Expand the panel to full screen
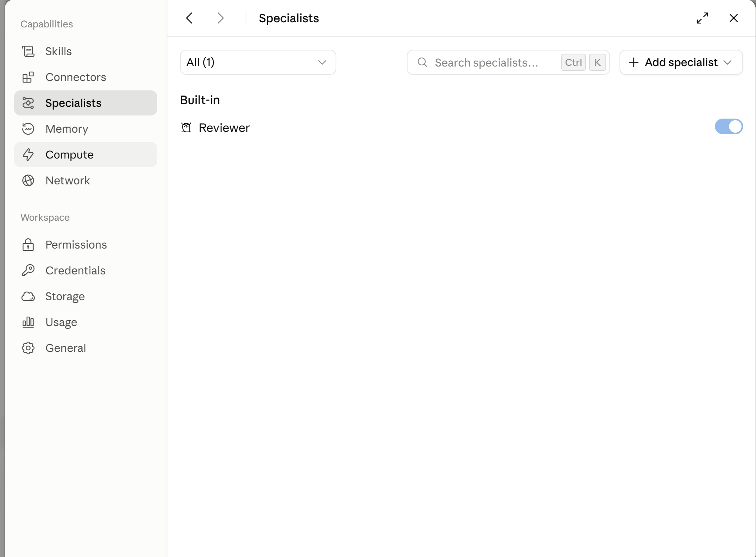This screenshot has width=756, height=557. tap(702, 18)
